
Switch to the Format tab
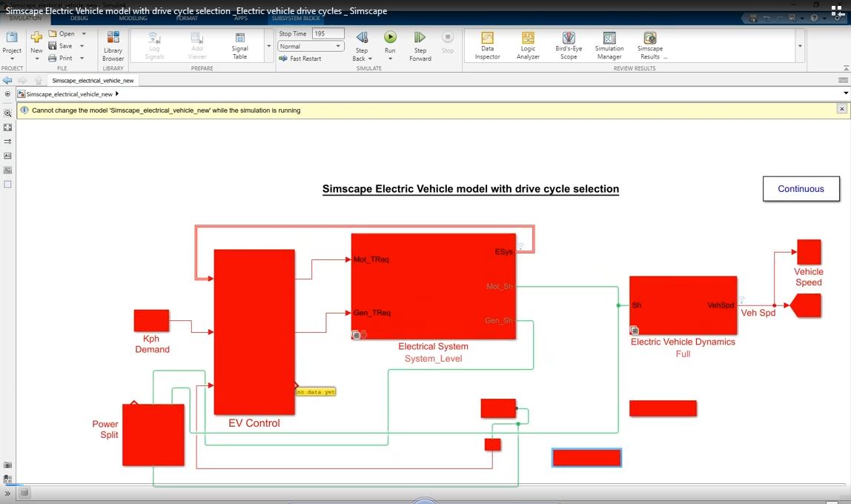(187, 18)
